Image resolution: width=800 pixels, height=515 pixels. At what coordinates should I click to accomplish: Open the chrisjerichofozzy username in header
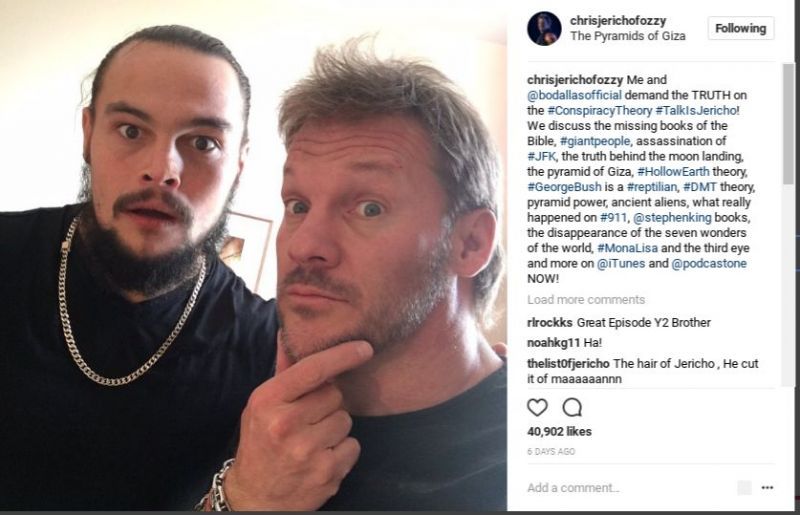click(618, 21)
